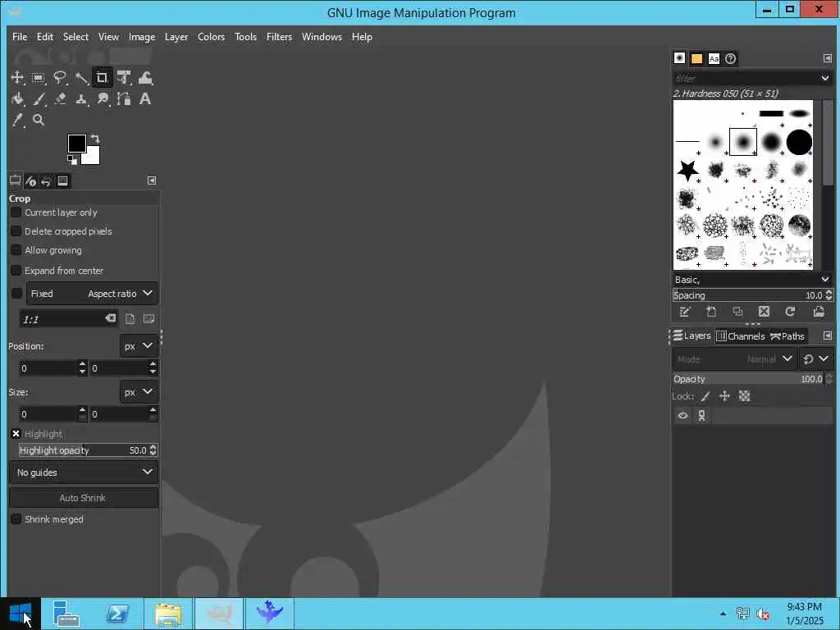Open the Brushes tab in dock

pos(679,58)
